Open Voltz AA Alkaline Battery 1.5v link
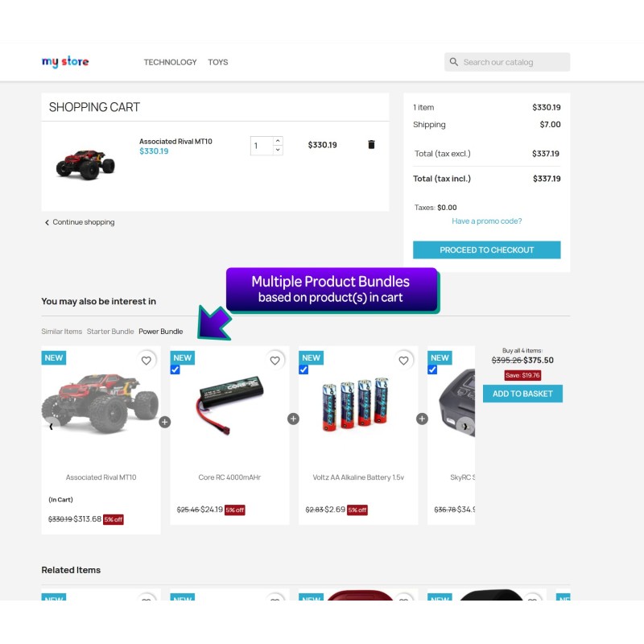Image resolution: width=644 pixels, height=644 pixels. coord(358,477)
